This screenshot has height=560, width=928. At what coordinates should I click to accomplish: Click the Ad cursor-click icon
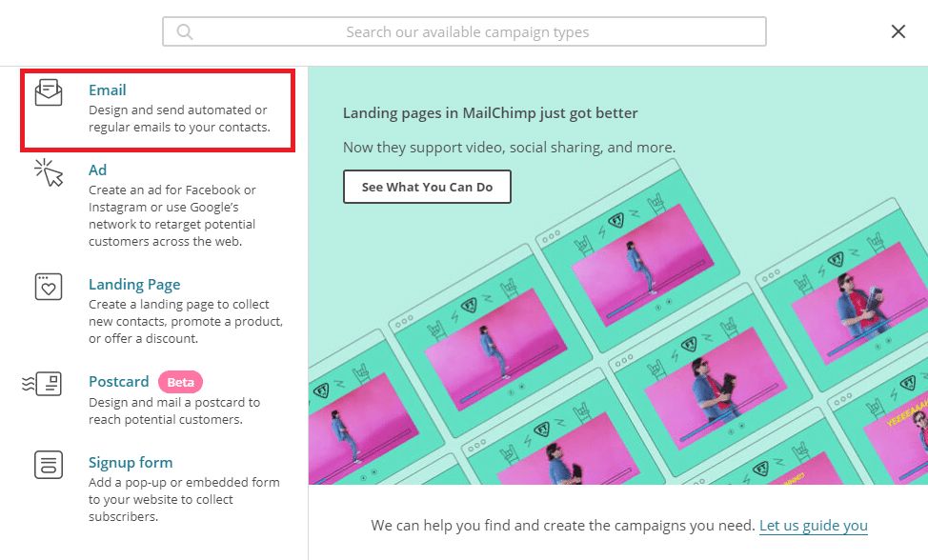pyautogui.click(x=49, y=172)
